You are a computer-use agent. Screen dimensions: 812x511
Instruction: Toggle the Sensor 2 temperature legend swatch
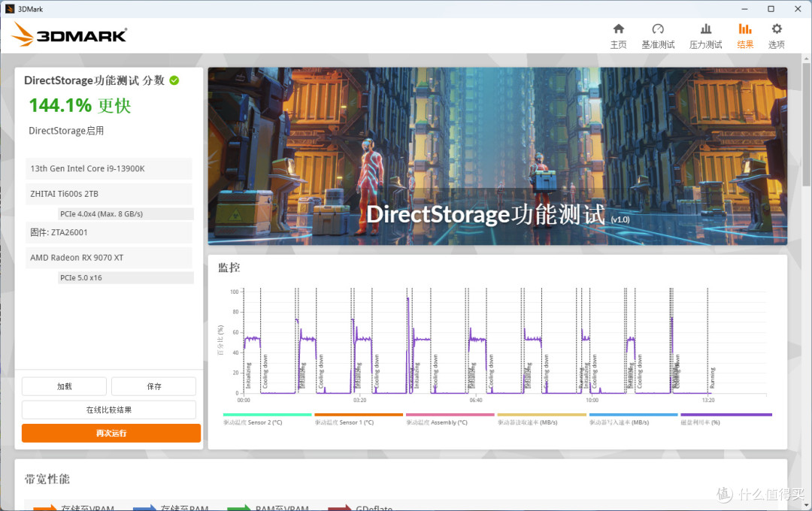tap(267, 415)
